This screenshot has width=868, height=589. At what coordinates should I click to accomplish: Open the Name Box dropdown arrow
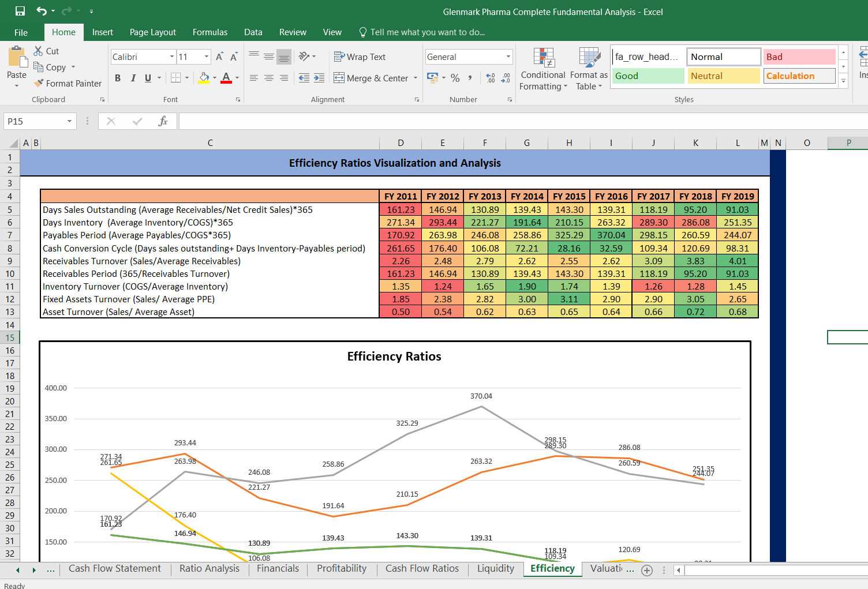69,121
